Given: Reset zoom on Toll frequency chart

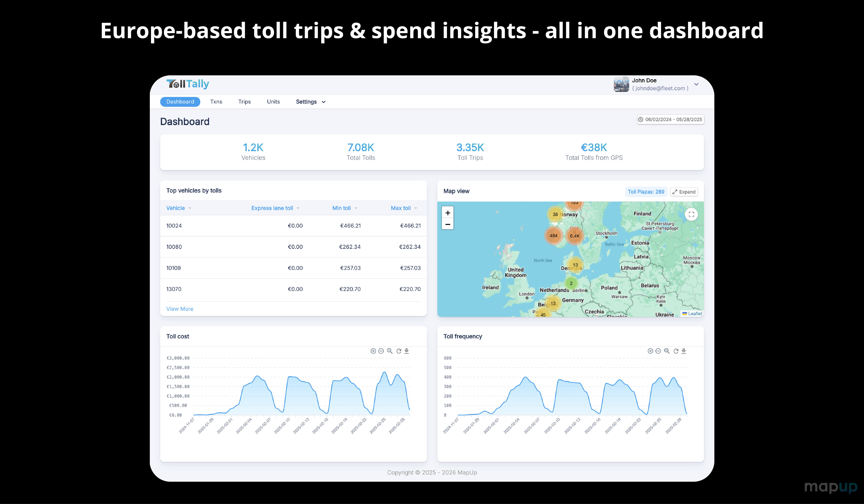Looking at the screenshot, I should coord(676,351).
